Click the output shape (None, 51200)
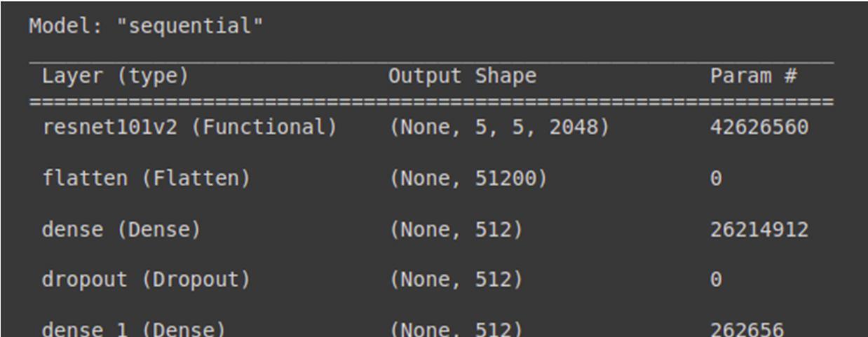 tap(468, 180)
